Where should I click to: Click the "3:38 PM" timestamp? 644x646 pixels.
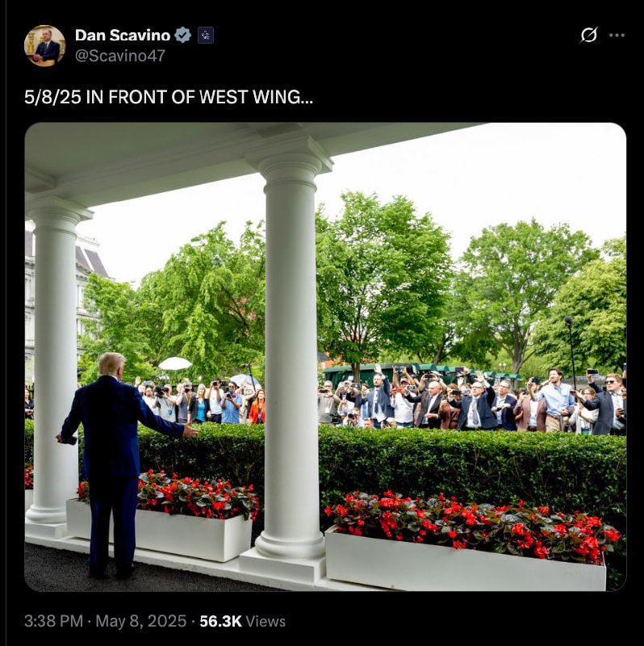point(53,621)
